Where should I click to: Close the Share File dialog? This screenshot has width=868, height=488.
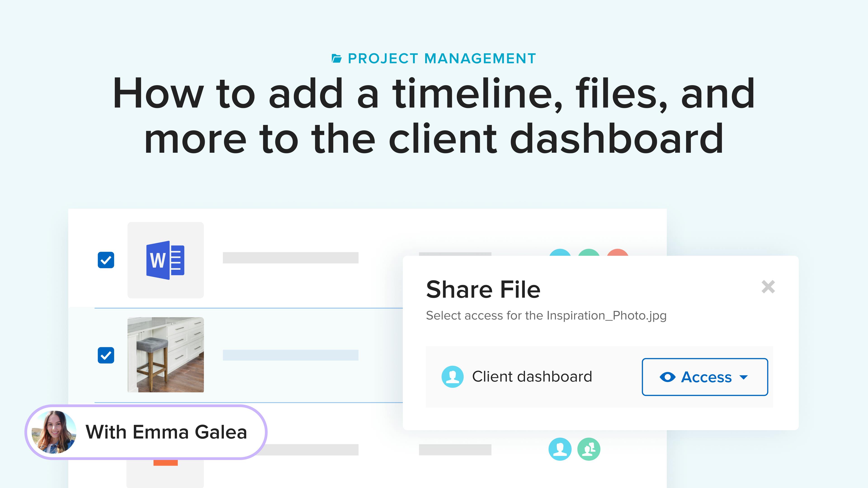768,287
